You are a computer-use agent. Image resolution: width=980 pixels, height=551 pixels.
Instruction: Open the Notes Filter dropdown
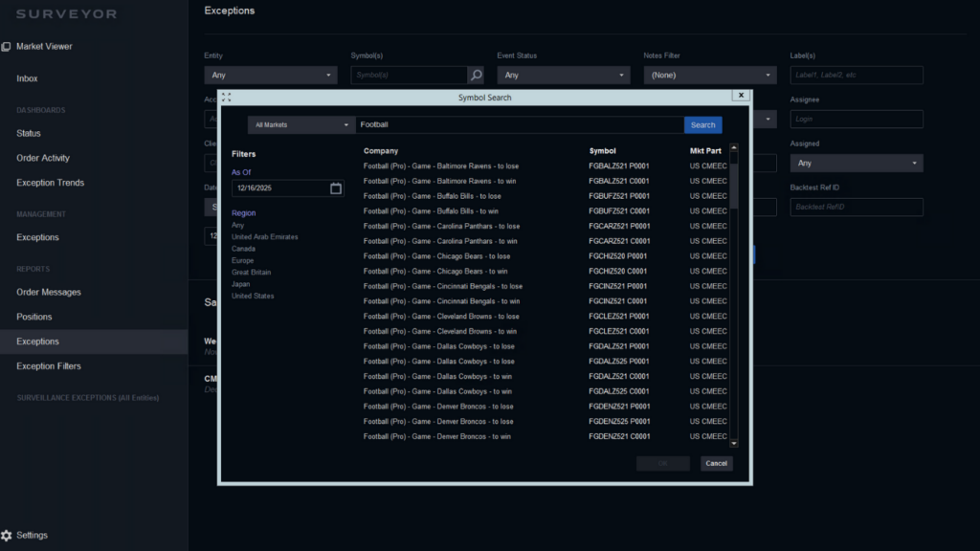(x=709, y=75)
